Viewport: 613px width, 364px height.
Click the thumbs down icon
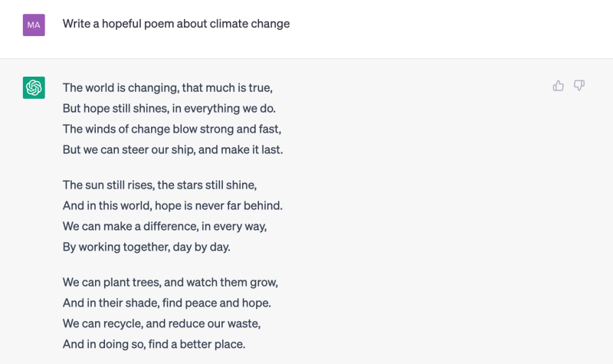(x=579, y=86)
